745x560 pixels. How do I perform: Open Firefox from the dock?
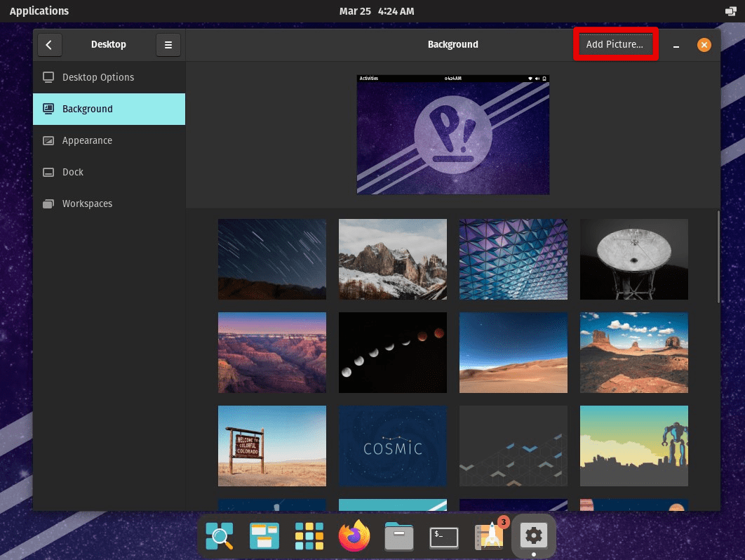354,535
